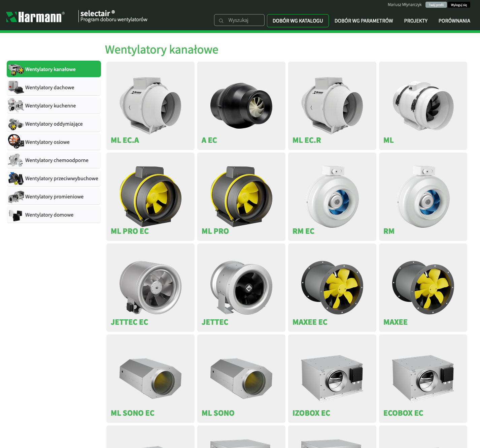
Task: Open the ML SONO fan image
Action: tap(241, 378)
